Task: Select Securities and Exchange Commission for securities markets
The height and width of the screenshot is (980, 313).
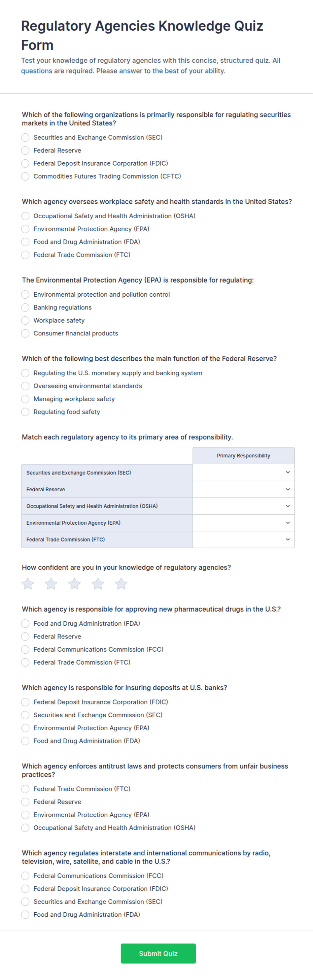Action: [25, 137]
